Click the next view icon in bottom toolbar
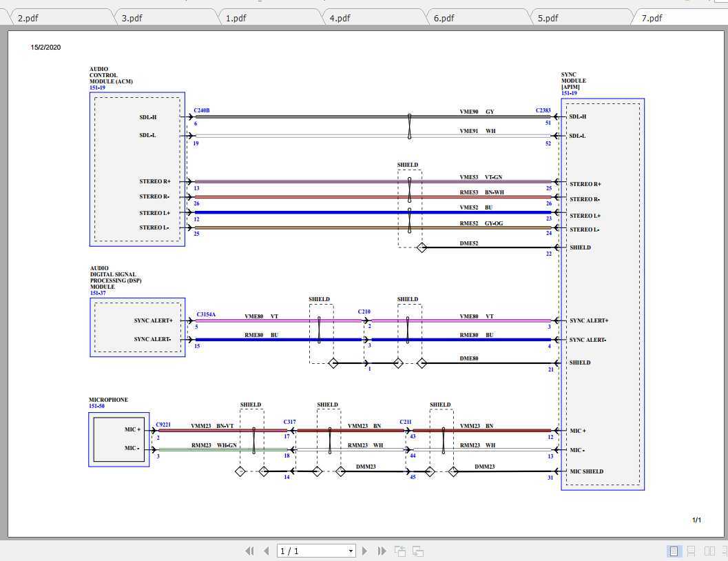The height and width of the screenshot is (561, 728). coord(418,551)
